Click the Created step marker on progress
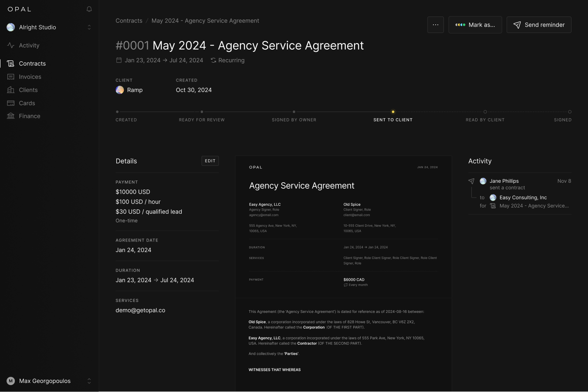Screen dimensions: 588x392 pyautogui.click(x=117, y=112)
